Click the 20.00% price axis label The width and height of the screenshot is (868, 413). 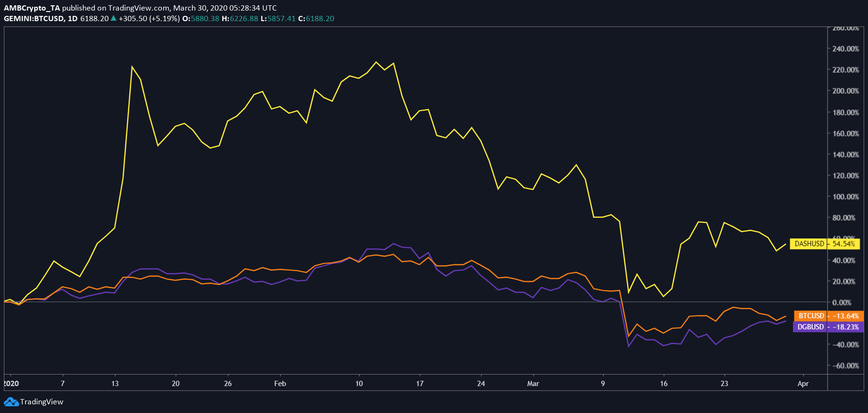tap(844, 282)
